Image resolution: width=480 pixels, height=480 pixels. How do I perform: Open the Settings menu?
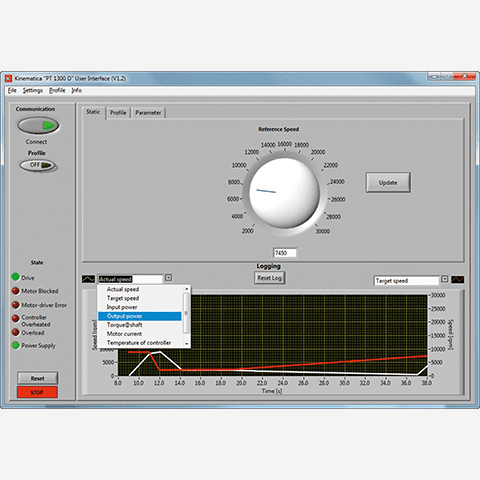coord(33,90)
